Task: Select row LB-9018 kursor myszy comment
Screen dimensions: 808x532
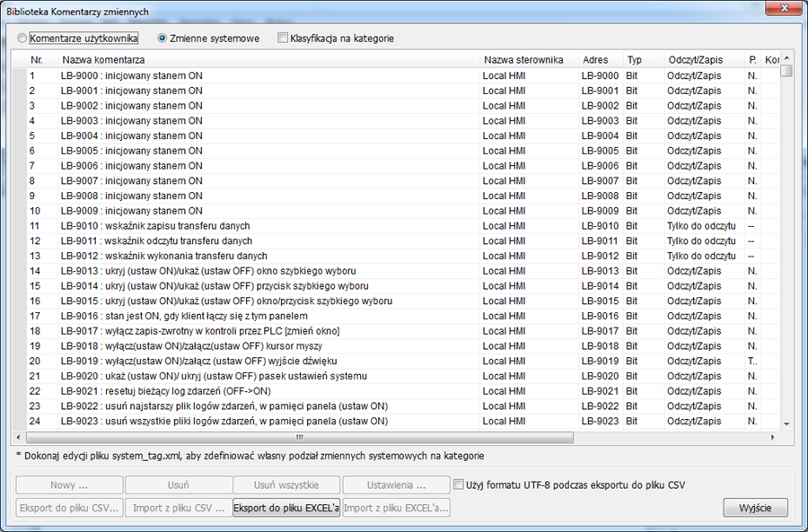Action: 395,346
